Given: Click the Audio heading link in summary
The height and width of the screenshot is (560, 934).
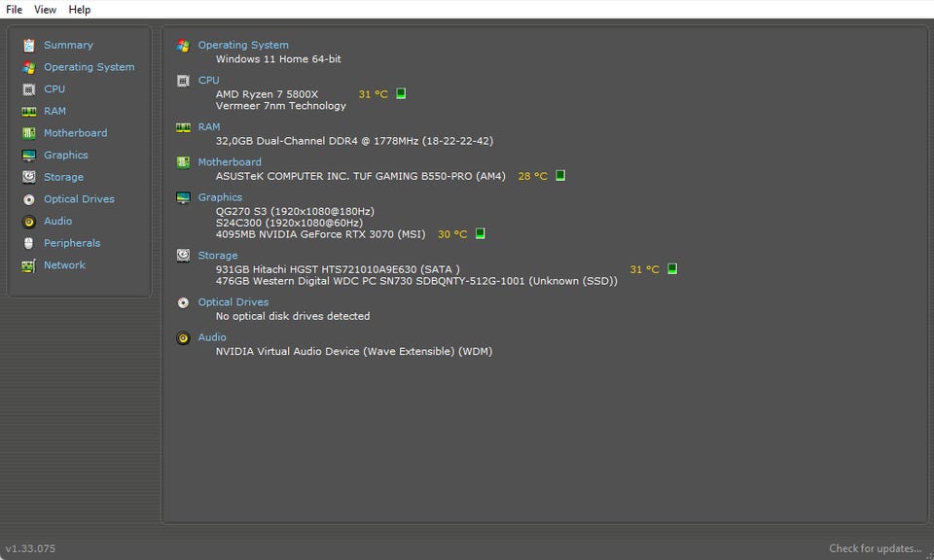Looking at the screenshot, I should (x=212, y=337).
